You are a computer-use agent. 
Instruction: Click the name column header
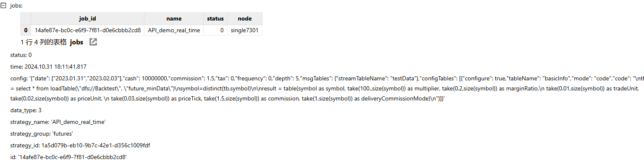pos(174,19)
